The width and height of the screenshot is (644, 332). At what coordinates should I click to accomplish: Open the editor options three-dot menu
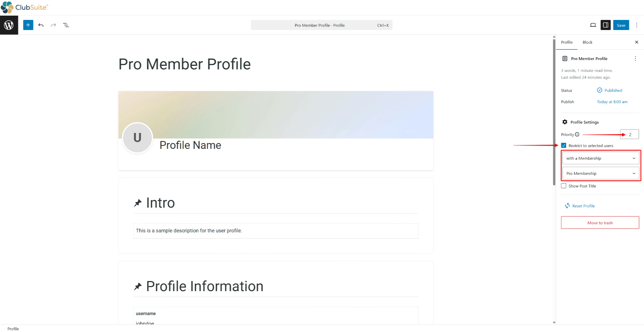click(637, 25)
